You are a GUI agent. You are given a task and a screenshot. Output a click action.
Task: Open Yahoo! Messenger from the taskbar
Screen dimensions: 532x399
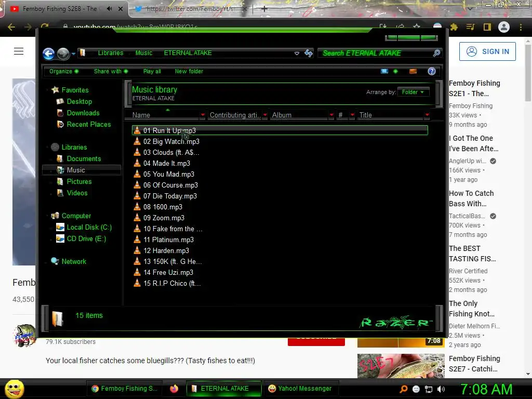coord(300,389)
